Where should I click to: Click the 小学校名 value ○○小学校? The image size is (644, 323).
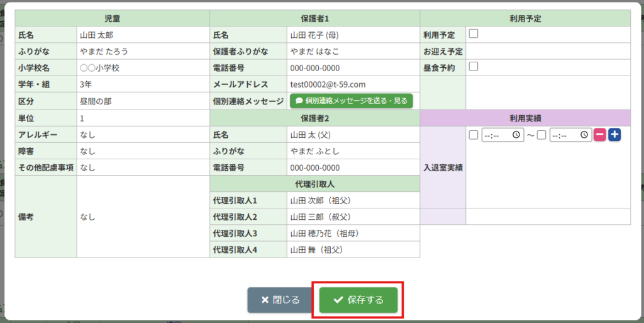click(99, 68)
